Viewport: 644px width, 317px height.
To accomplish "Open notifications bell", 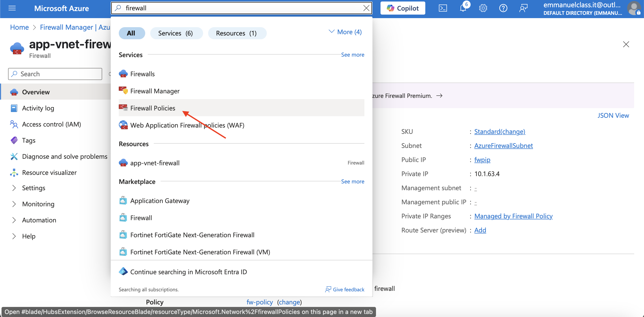I will pyautogui.click(x=463, y=8).
